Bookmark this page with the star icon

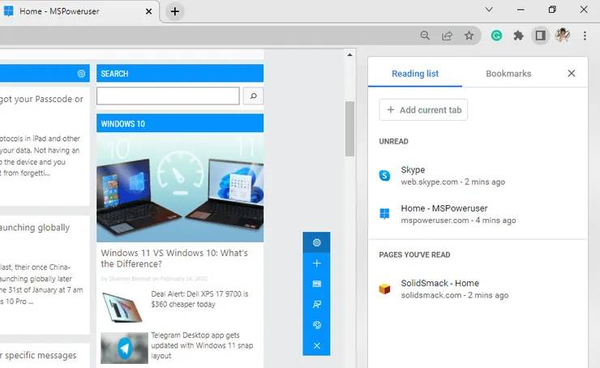[x=469, y=36]
